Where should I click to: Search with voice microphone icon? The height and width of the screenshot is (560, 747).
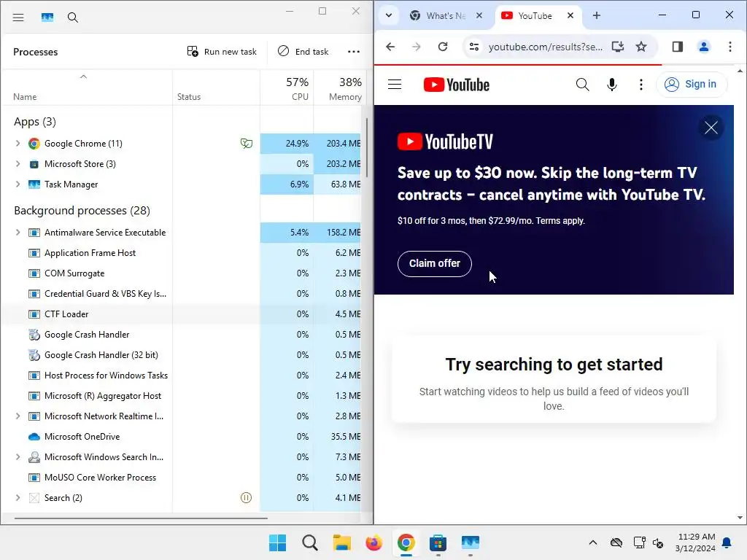[612, 85]
